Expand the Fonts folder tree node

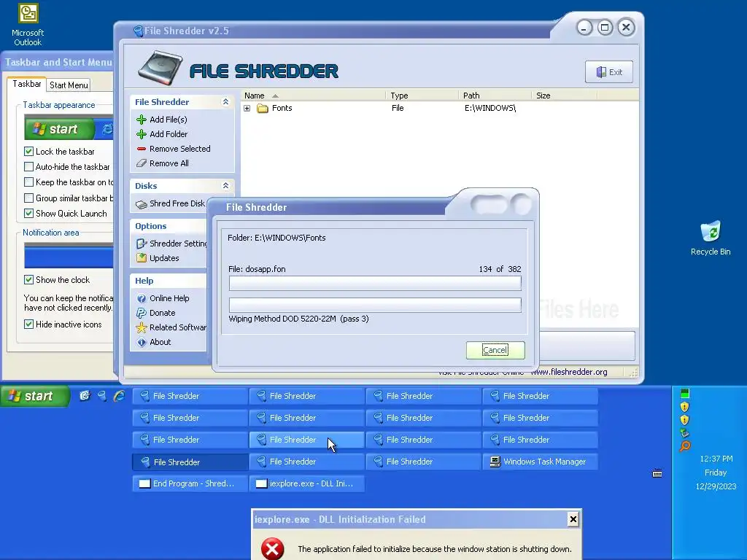point(247,108)
